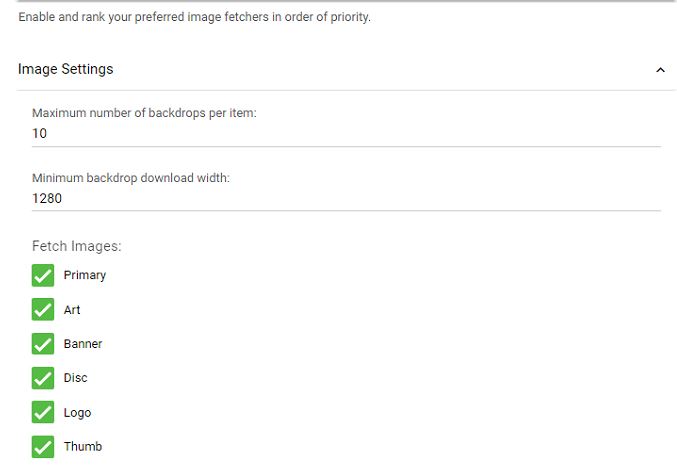677x471 pixels.
Task: Click the minimum backdrop download width field
Action: pos(346,198)
